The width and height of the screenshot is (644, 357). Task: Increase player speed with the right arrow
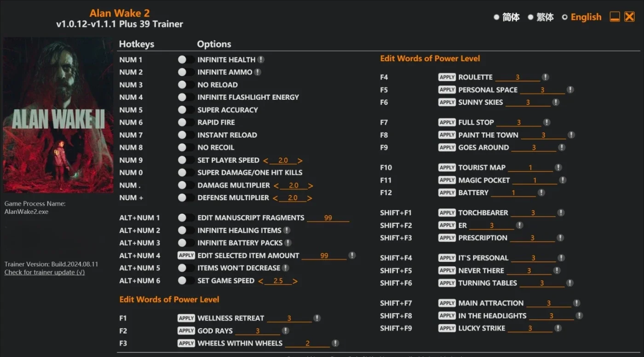tap(300, 161)
